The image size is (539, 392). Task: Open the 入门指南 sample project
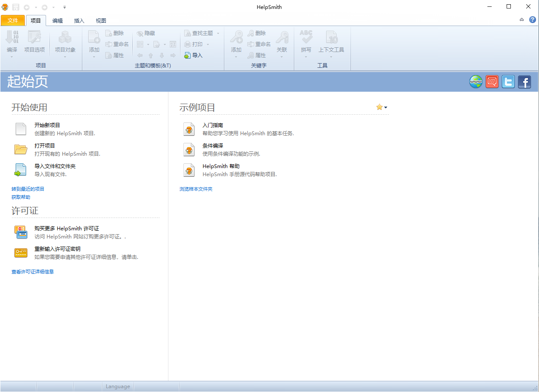coord(213,125)
